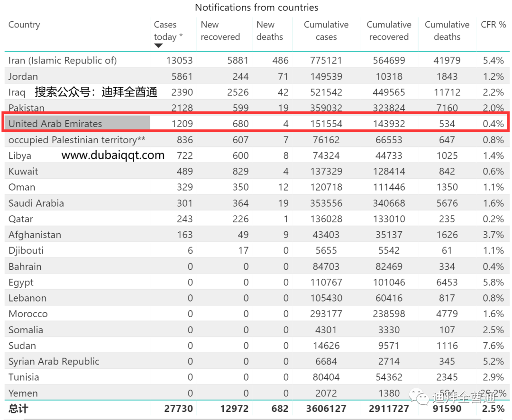
Task: Sort by the Country column header
Action: 25,25
